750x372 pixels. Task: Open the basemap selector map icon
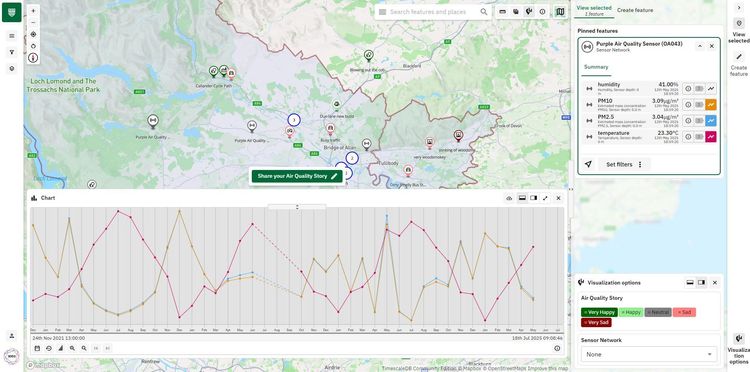(560, 12)
